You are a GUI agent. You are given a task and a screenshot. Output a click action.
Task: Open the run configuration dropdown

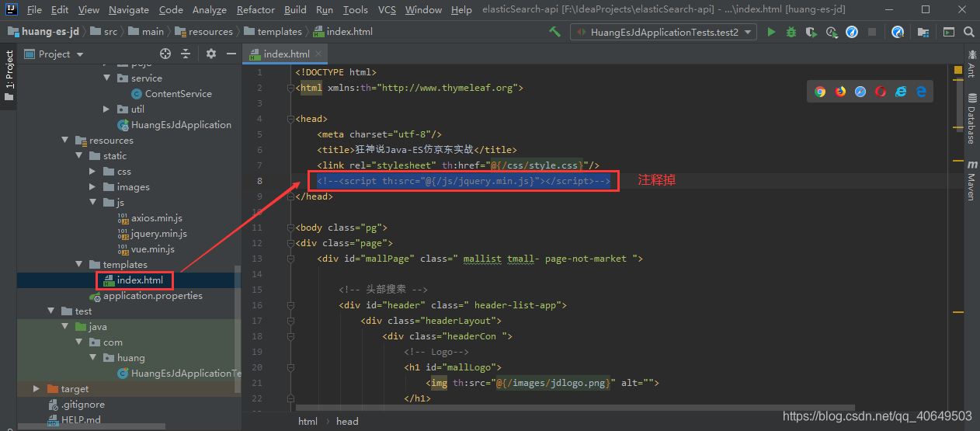pyautogui.click(x=664, y=32)
